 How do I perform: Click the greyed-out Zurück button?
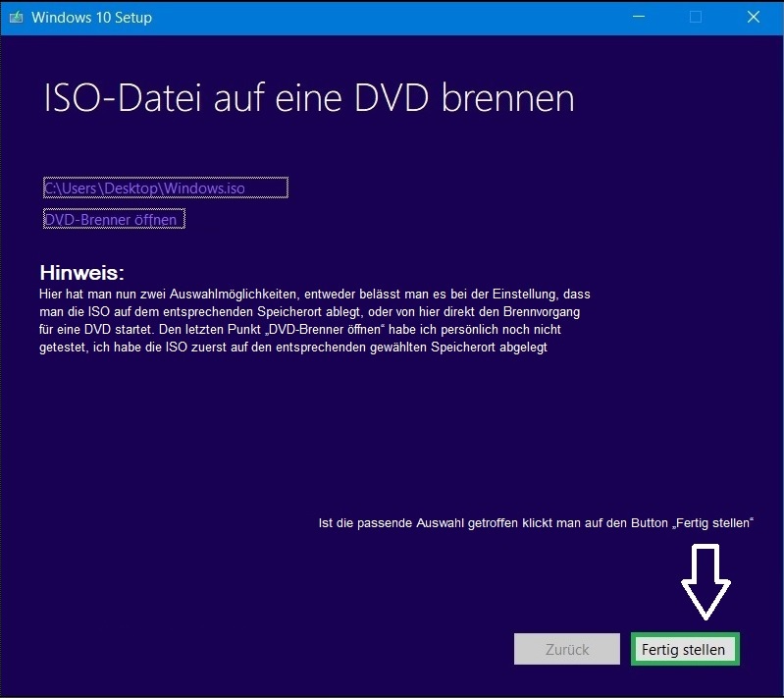pyautogui.click(x=567, y=649)
